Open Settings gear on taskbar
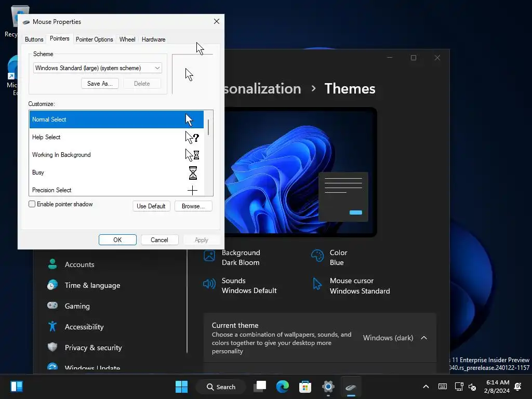532x399 pixels. click(328, 387)
